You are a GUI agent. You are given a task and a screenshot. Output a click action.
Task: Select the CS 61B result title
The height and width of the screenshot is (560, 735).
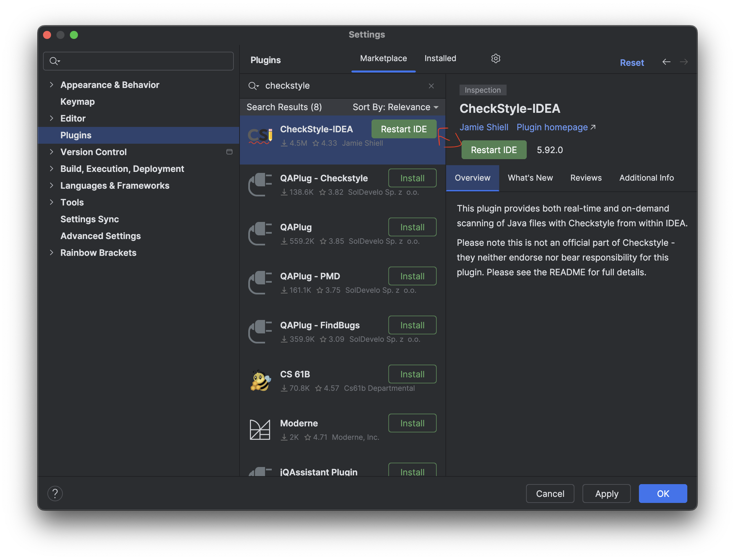(x=295, y=374)
